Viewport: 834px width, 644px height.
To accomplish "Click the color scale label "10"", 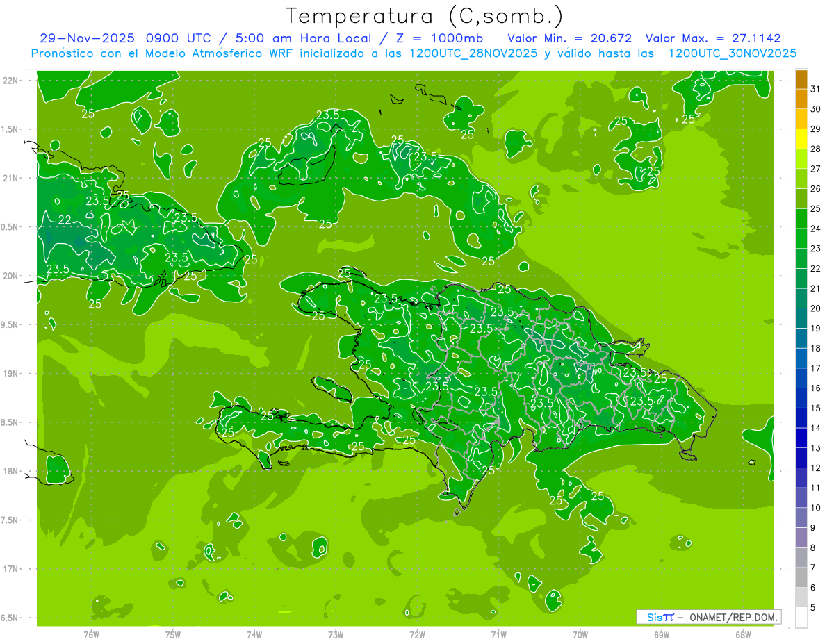I will [815, 508].
